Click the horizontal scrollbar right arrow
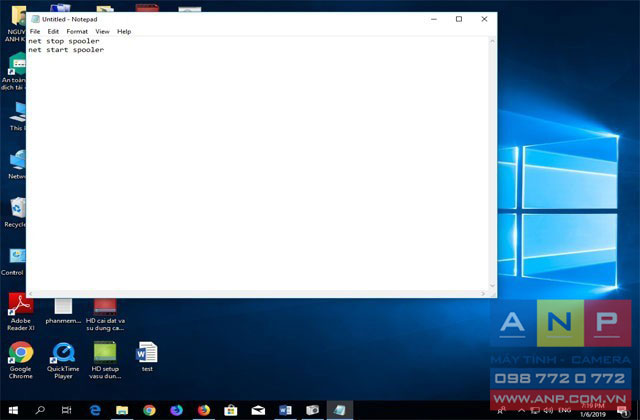 [483, 293]
